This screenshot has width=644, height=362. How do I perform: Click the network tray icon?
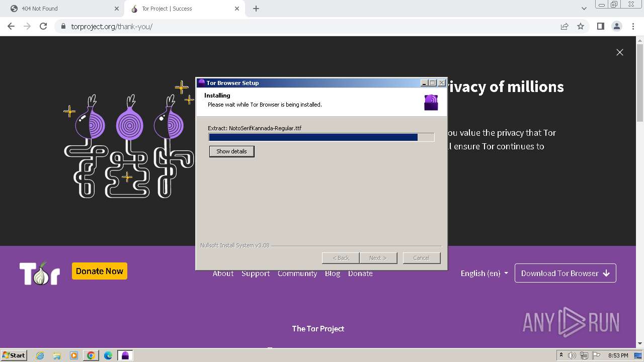584,355
